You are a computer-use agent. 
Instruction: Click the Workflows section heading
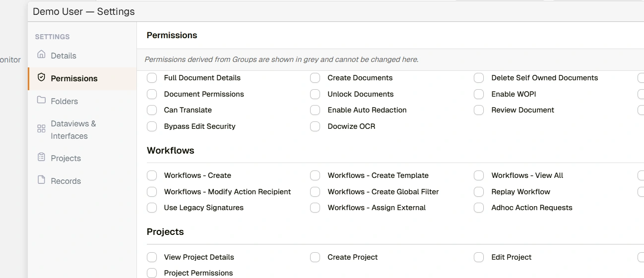pos(170,151)
